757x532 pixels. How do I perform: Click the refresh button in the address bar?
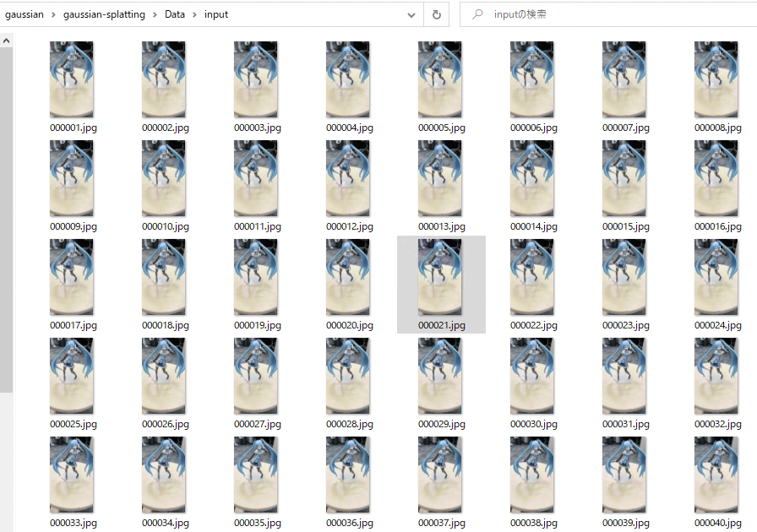(437, 15)
